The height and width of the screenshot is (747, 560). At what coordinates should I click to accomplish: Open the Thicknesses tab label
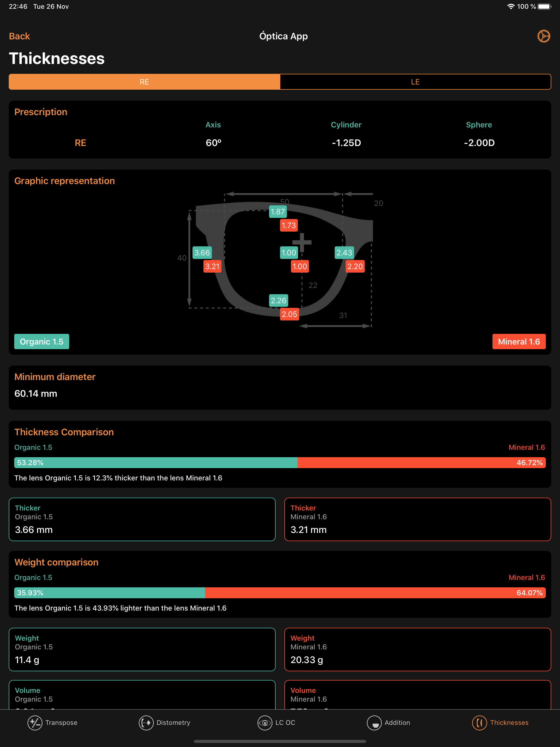(509, 723)
